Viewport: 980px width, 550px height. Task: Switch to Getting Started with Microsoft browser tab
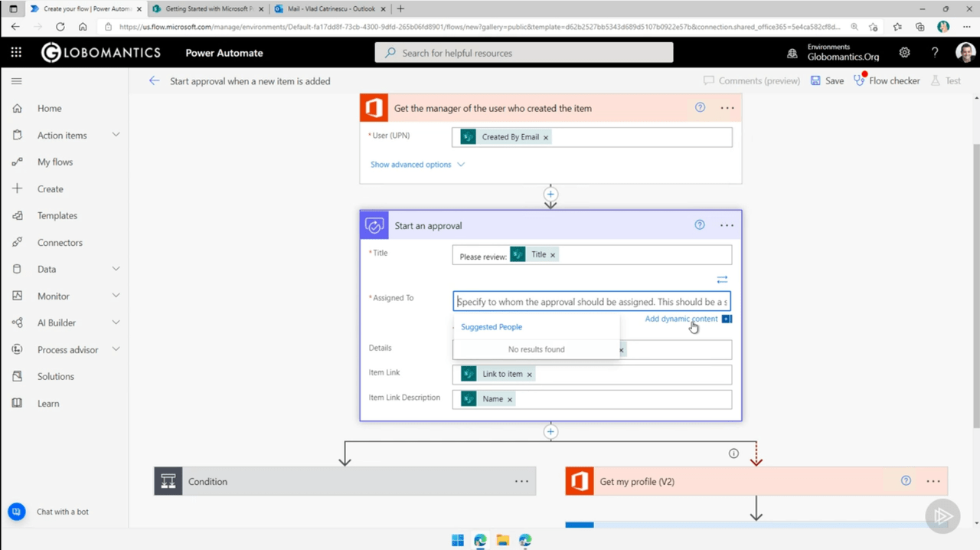pos(207,8)
